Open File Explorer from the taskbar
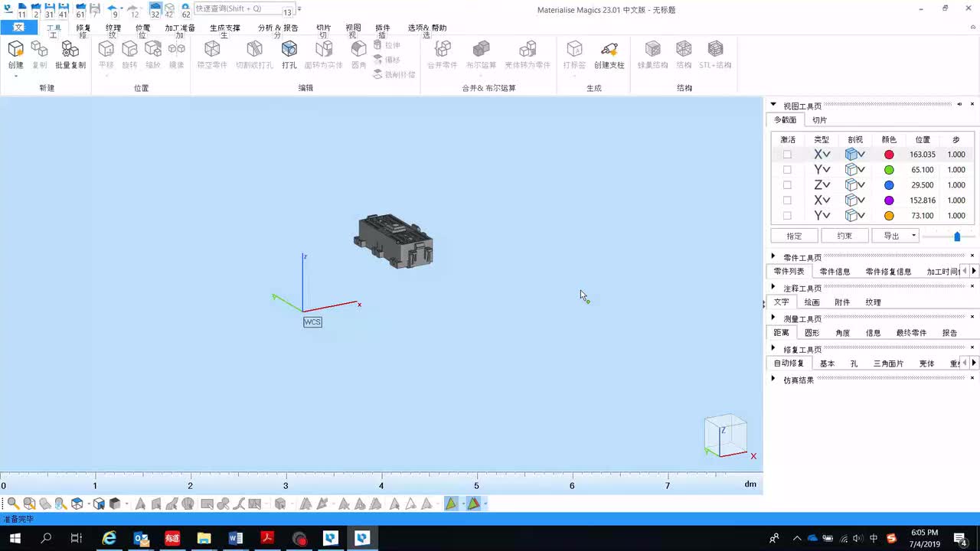Image resolution: width=980 pixels, height=551 pixels. (204, 538)
